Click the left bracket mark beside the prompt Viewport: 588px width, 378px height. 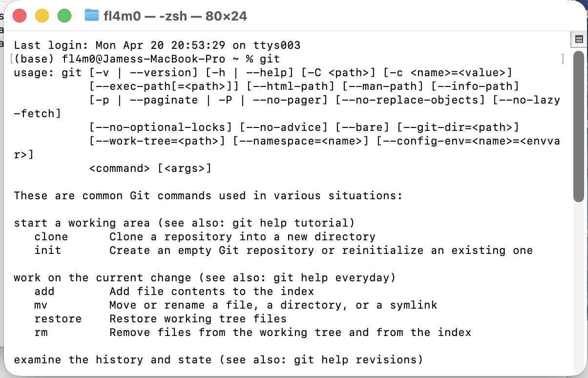(11, 59)
